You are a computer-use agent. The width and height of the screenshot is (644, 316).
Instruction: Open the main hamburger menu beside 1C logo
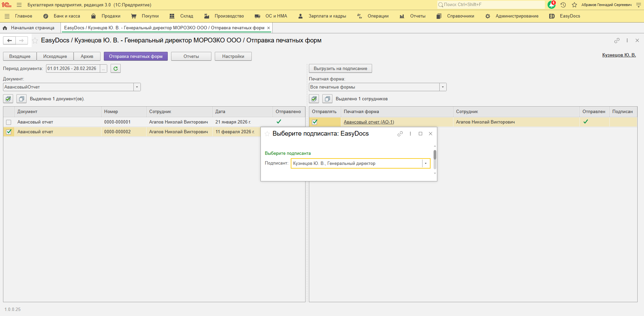tap(19, 5)
